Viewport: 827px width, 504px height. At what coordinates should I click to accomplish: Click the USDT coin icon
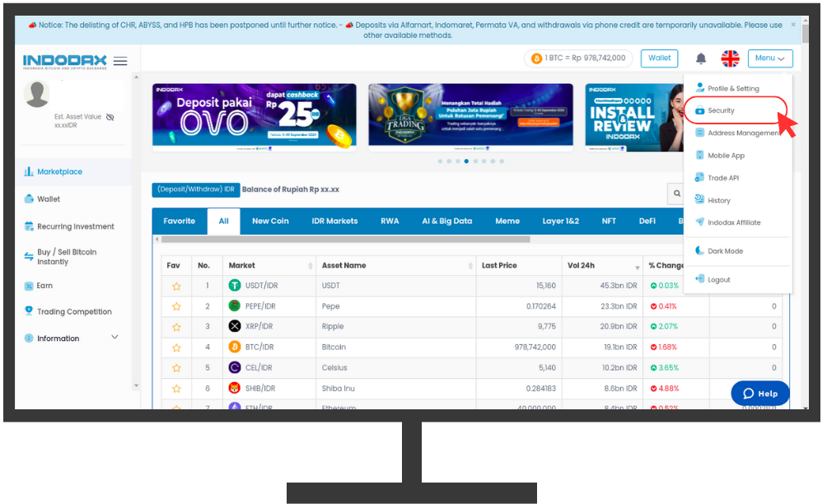tap(235, 285)
